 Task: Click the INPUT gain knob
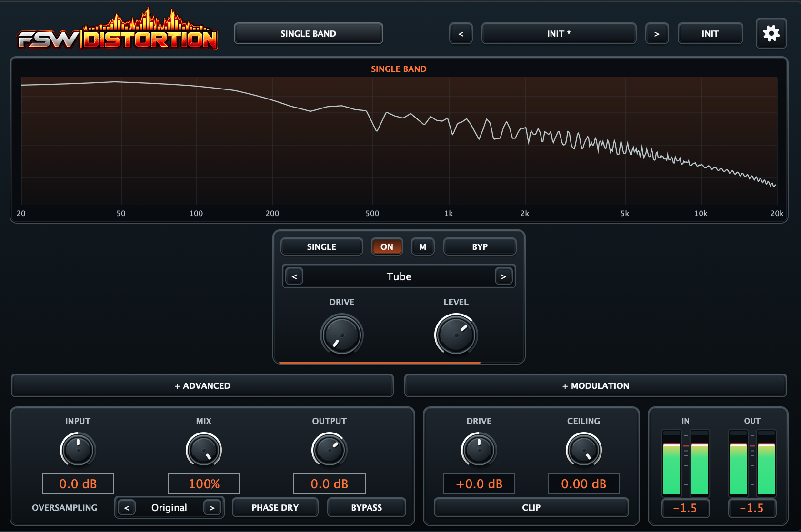[x=78, y=450]
